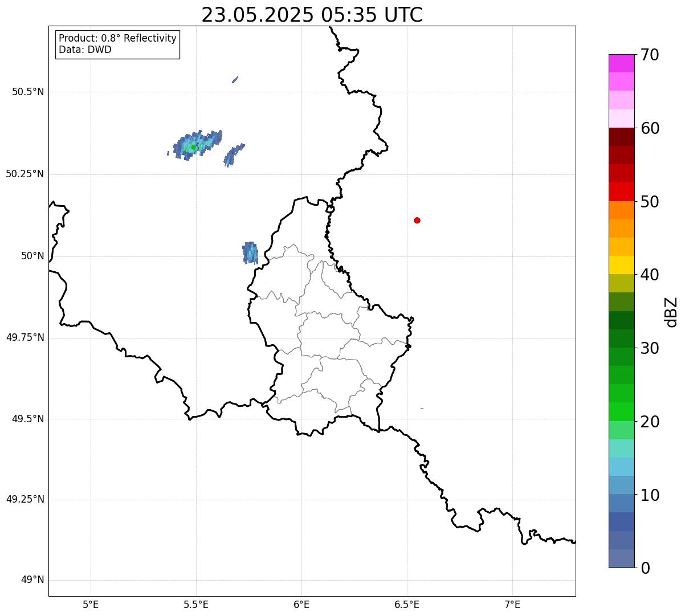Click the colorbar tick label "60"
Screen dimensions: 685x616
[x=650, y=128]
